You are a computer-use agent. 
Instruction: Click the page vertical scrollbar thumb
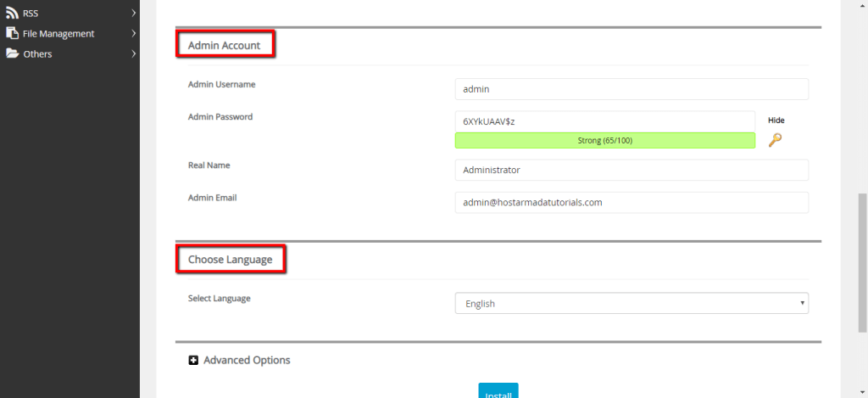[862, 263]
